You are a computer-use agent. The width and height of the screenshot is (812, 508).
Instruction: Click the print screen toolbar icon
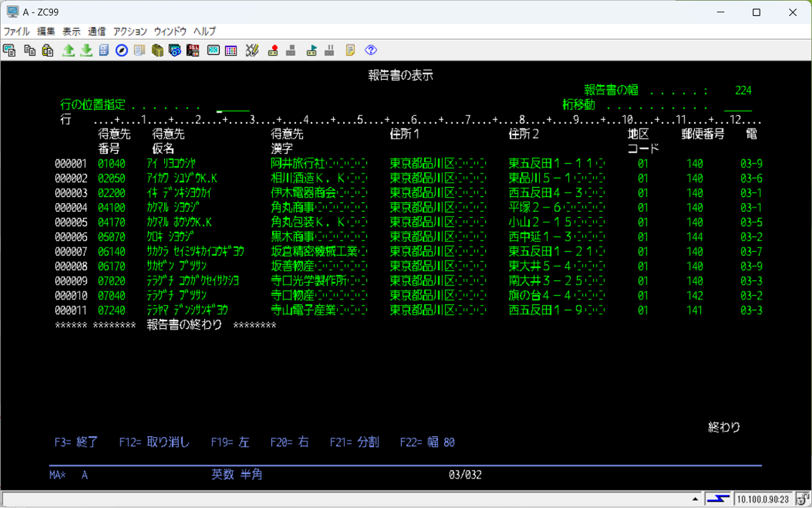(x=9, y=50)
